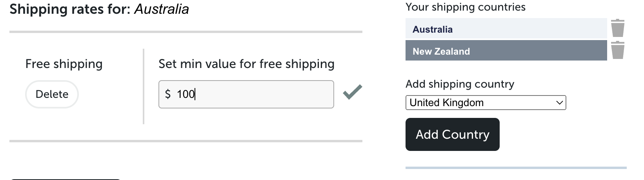644x180 pixels.
Task: Select New Zealand in shipping countries list
Action: tap(506, 50)
